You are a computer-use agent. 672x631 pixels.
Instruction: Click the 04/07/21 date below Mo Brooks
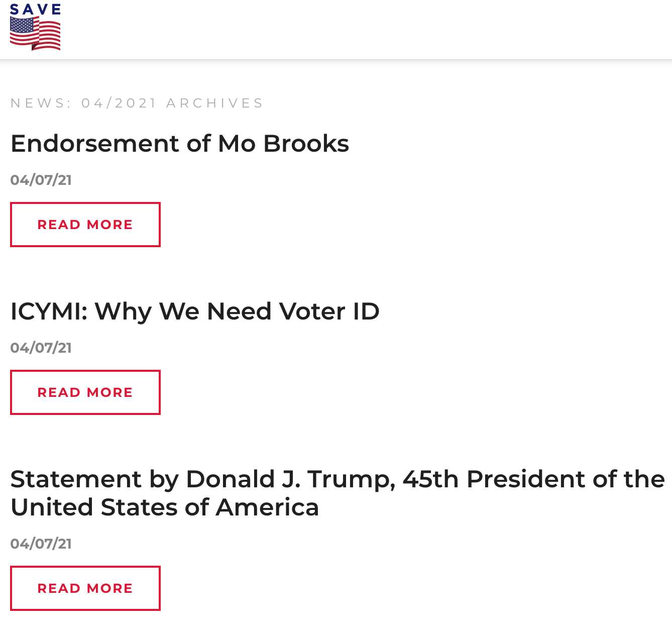[x=41, y=180]
